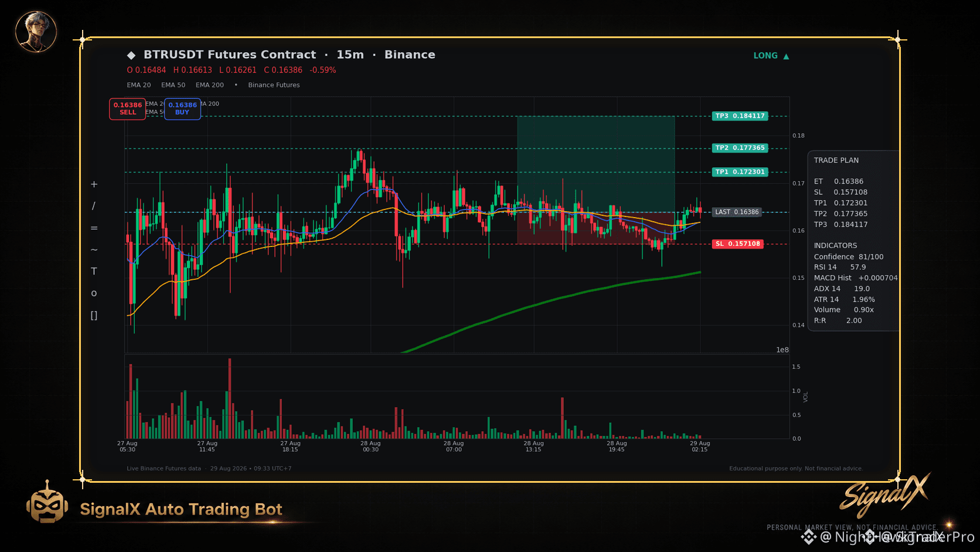The width and height of the screenshot is (980, 552).
Task: Click the tallest red volume bar
Action: point(230,398)
